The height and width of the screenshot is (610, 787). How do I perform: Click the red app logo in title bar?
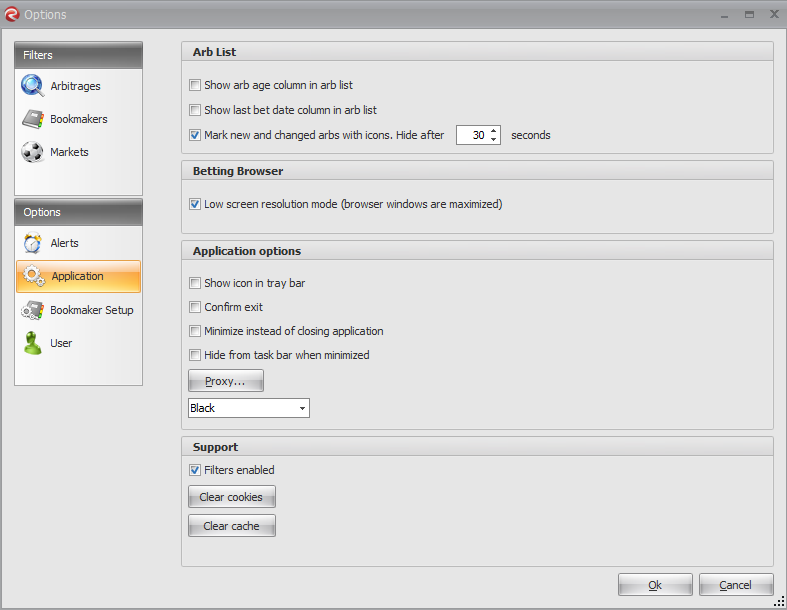[x=12, y=15]
